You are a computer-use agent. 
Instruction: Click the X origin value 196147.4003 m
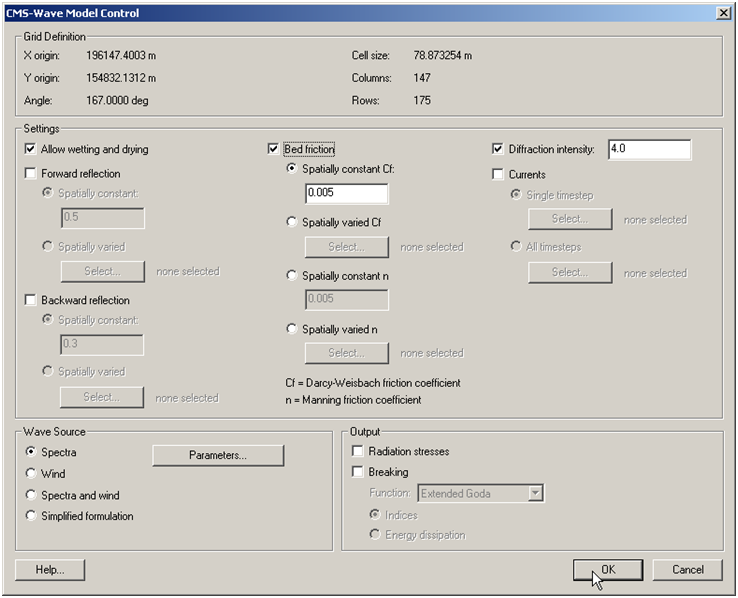click(121, 56)
